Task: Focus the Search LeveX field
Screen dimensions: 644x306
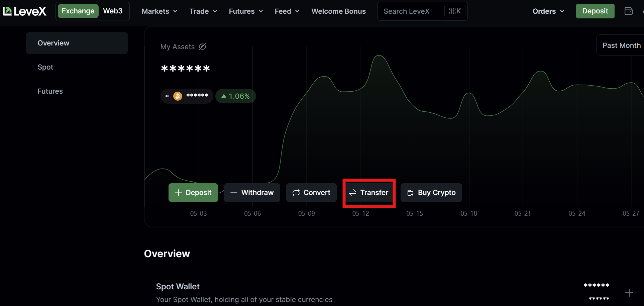Action: pos(422,11)
